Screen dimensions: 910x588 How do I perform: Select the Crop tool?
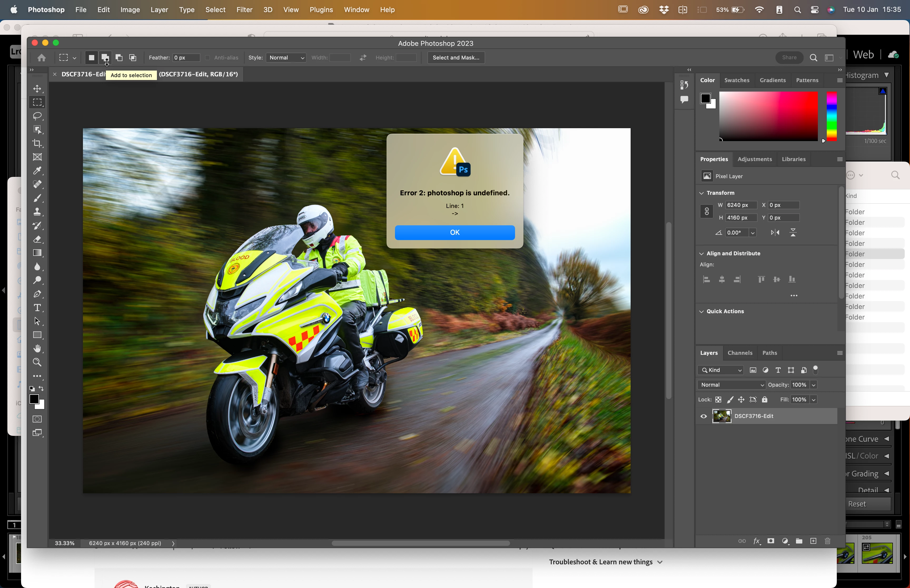pos(37,143)
